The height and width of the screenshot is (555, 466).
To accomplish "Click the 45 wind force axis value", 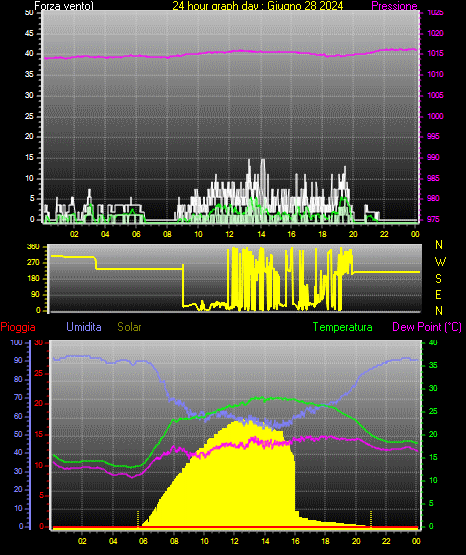I will coord(29,33).
